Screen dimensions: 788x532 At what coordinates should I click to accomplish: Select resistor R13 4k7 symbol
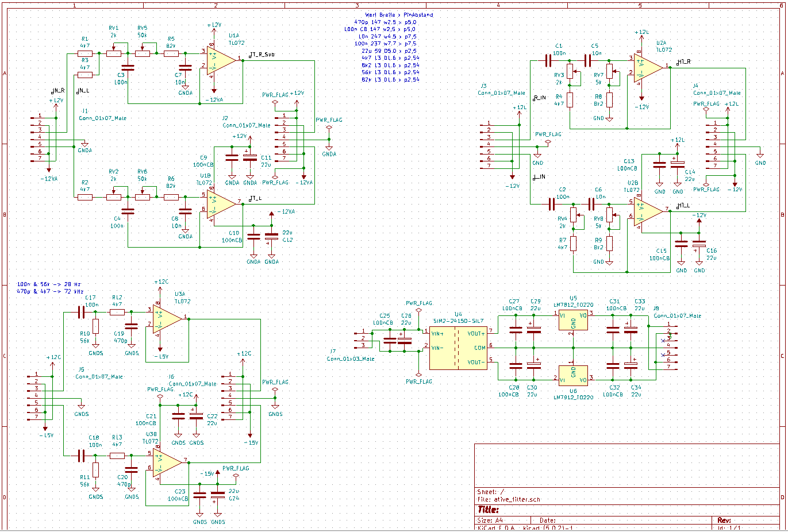pos(117,456)
